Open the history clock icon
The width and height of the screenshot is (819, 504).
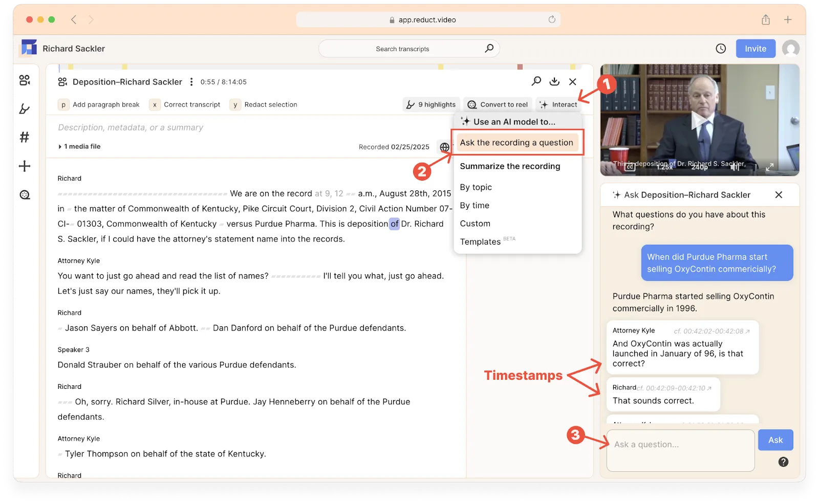click(x=721, y=49)
